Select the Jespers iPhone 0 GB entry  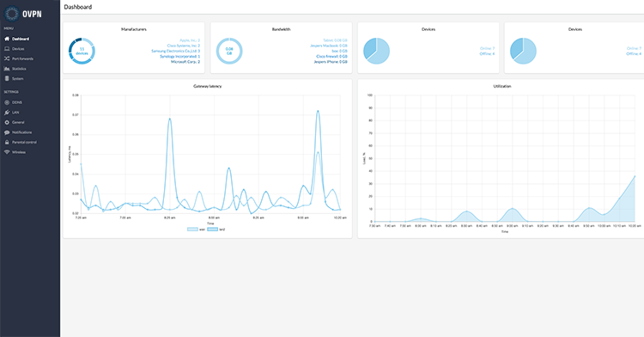coord(331,62)
